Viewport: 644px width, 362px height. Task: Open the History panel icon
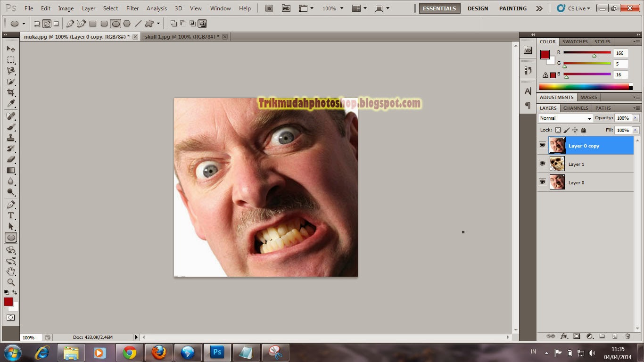(528, 70)
